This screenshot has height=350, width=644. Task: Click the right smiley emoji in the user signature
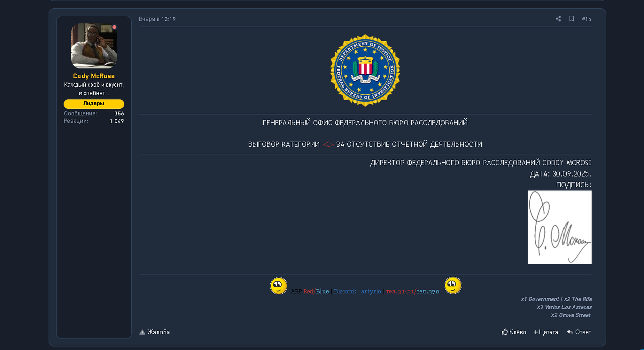tap(453, 286)
